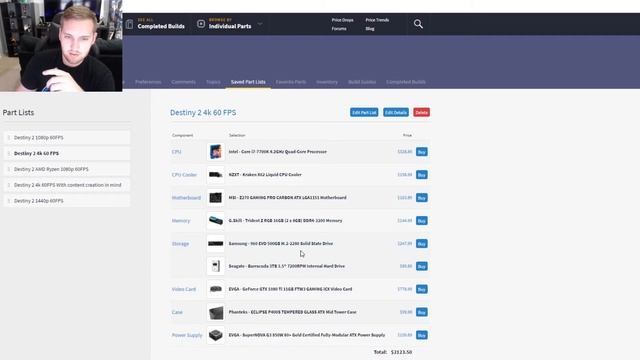640x360 pixels.
Task: Open MSI Z270 GAMING PRO CARBON Motherboard
Action: [287, 197]
